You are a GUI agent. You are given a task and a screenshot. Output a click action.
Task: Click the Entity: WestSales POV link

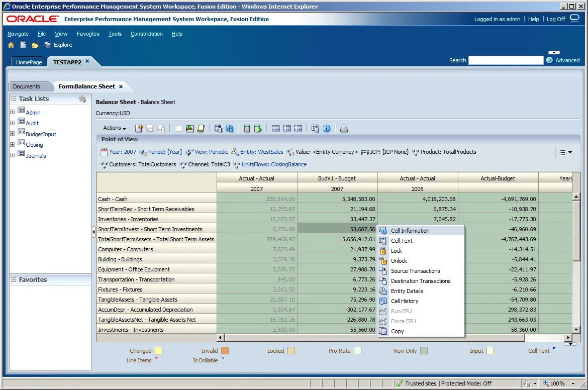click(x=261, y=152)
